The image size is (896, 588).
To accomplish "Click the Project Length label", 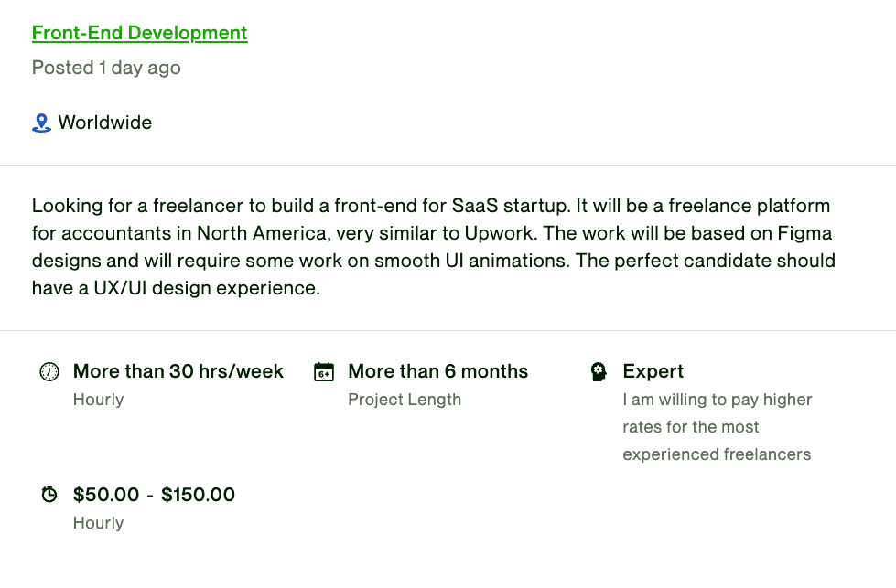I will (405, 400).
